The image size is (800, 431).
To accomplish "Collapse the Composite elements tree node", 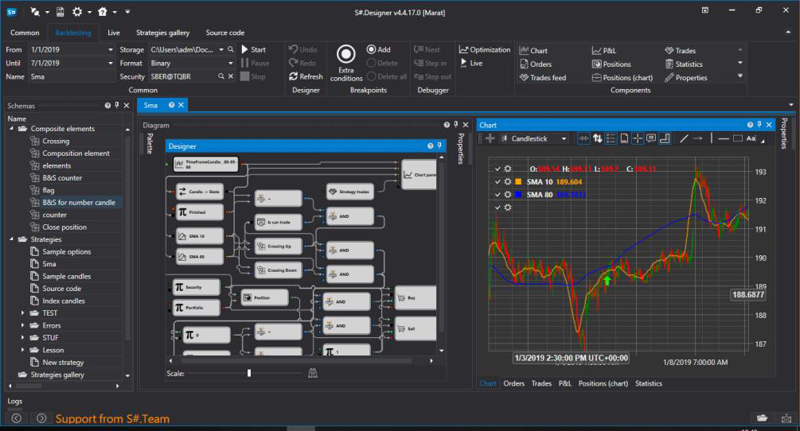I will pos(11,129).
